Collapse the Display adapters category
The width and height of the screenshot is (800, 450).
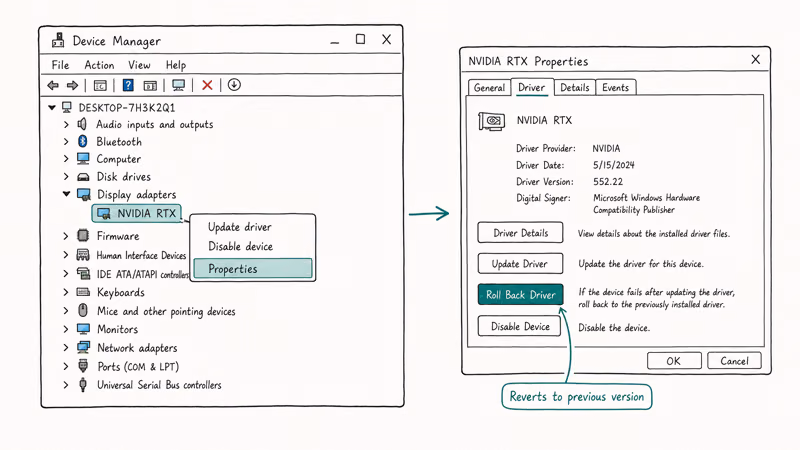click(66, 194)
